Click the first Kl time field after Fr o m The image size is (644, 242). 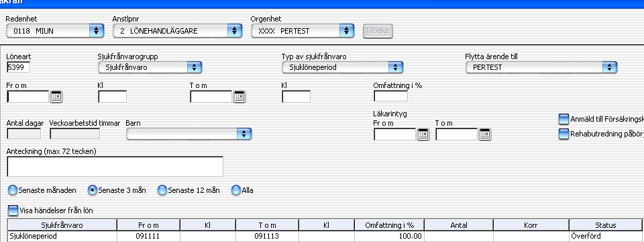113,97
